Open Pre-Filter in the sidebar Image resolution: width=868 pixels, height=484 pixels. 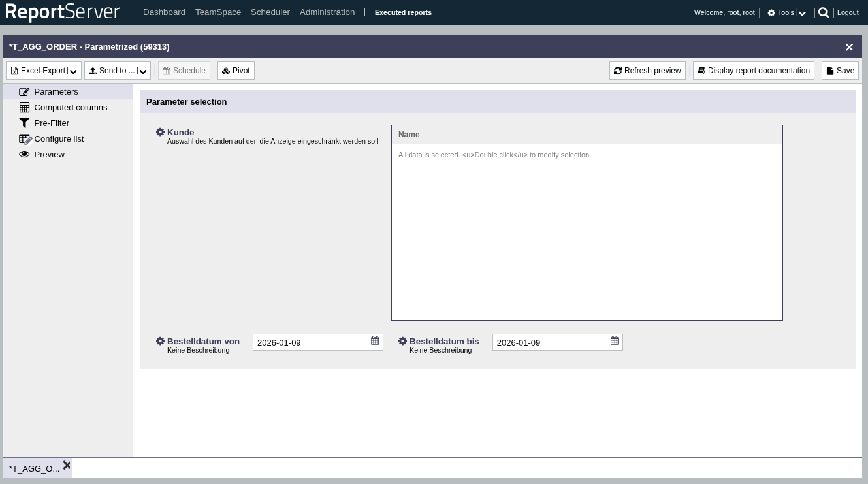(52, 123)
